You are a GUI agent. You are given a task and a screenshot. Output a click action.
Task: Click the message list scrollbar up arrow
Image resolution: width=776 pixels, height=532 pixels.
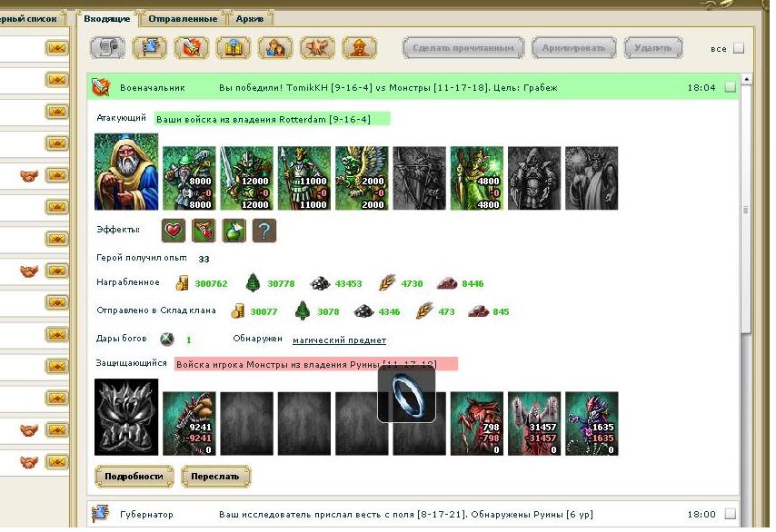(x=746, y=79)
